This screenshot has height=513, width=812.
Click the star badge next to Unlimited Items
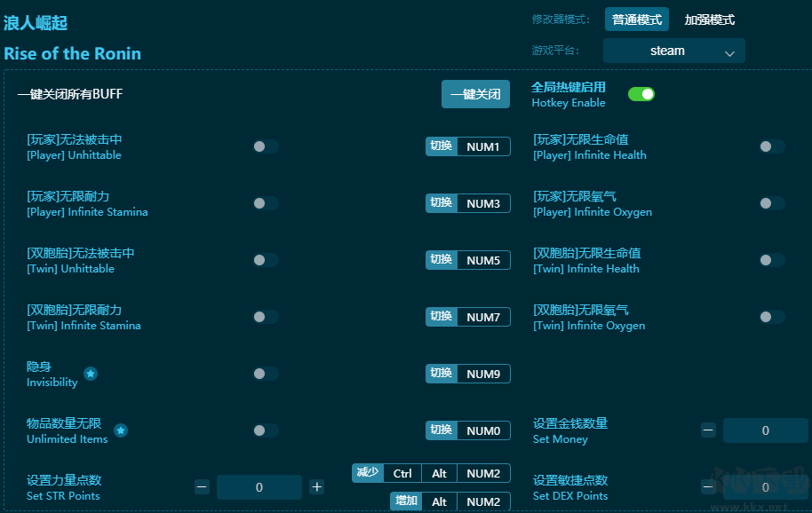[123, 432]
